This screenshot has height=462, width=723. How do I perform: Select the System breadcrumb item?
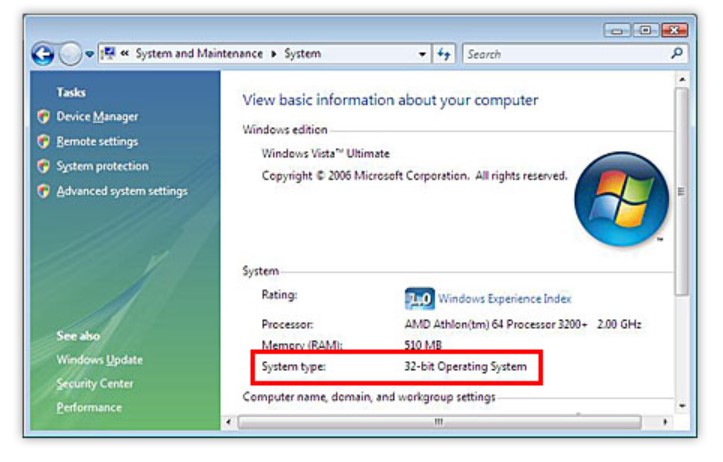click(302, 53)
